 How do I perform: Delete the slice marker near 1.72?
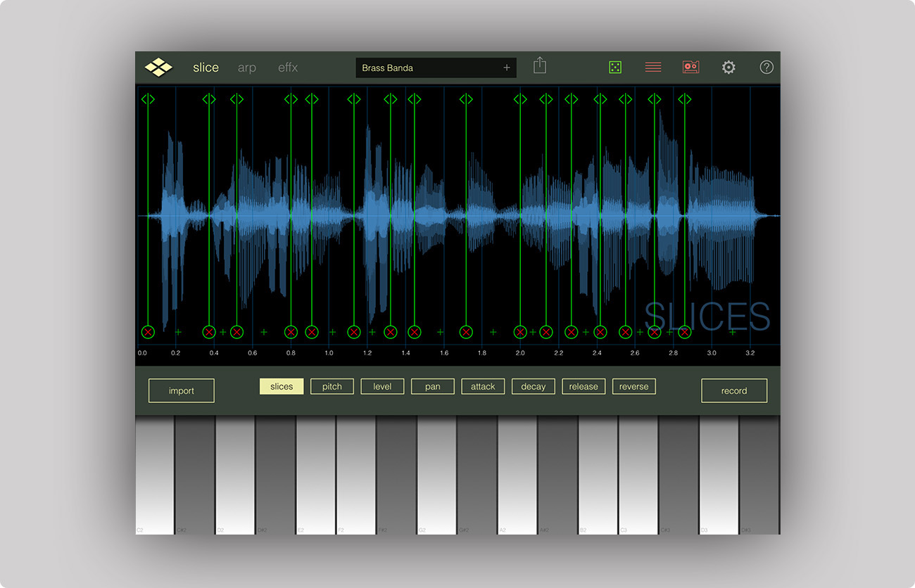466,332
